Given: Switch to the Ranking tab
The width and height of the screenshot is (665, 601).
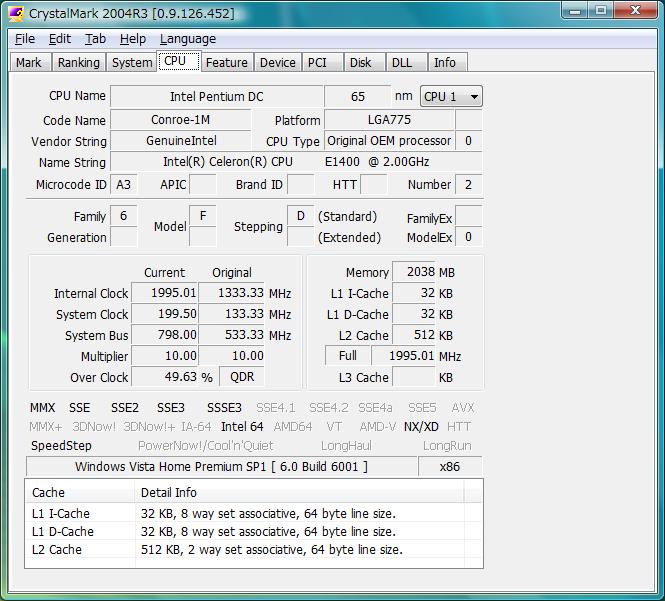Looking at the screenshot, I should (x=79, y=62).
